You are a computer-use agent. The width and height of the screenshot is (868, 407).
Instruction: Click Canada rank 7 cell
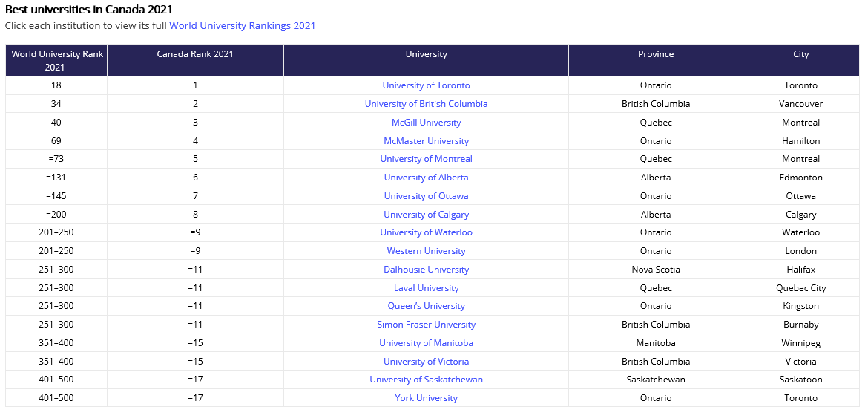pos(195,196)
